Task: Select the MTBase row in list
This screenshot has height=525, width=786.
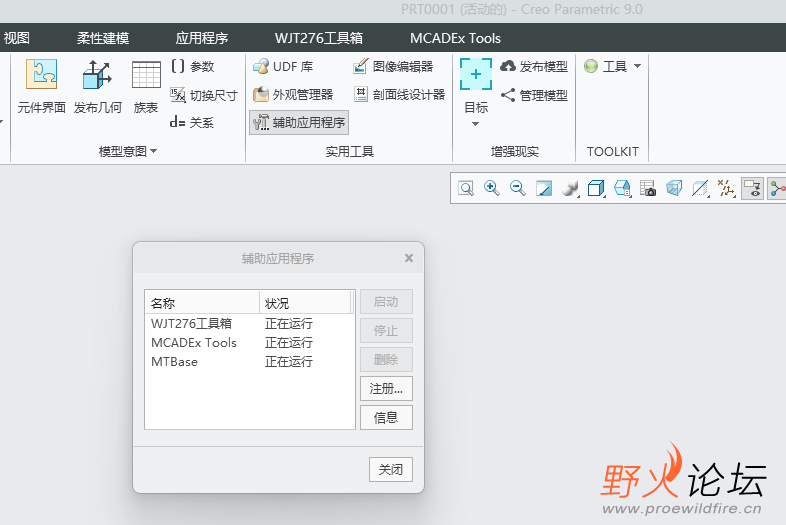Action: (x=249, y=362)
